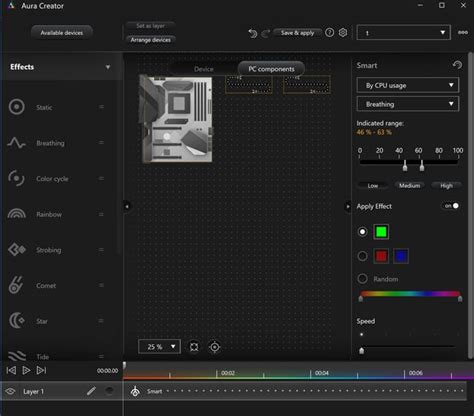
Task: Grab the Static effect drag handle
Action: [x=101, y=107]
